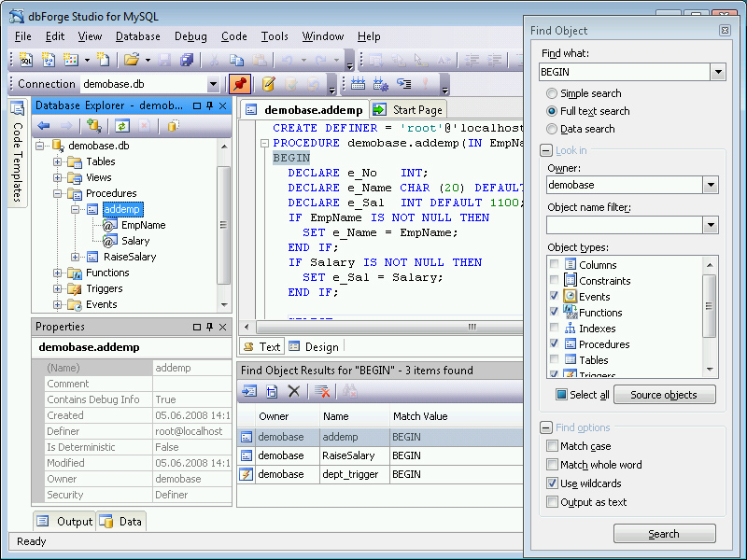747x560 pixels.
Task: Open the Connection dropdown for demobase.db
Action: coord(213,84)
